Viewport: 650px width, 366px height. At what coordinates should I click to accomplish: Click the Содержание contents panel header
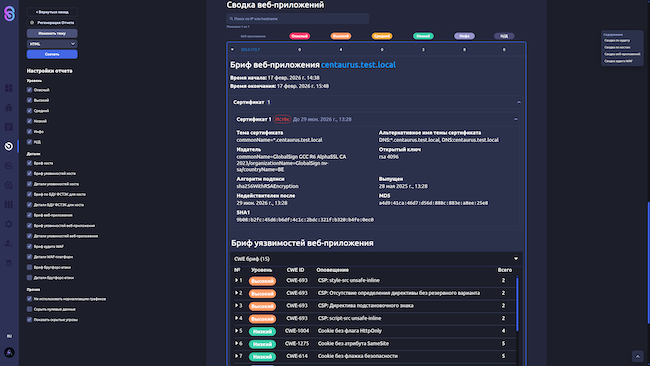(613, 35)
